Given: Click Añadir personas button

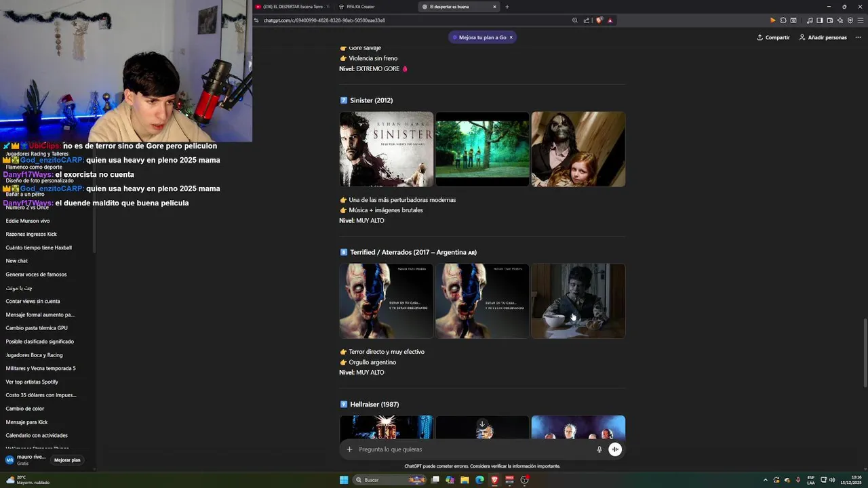Looking at the screenshot, I should point(823,37).
